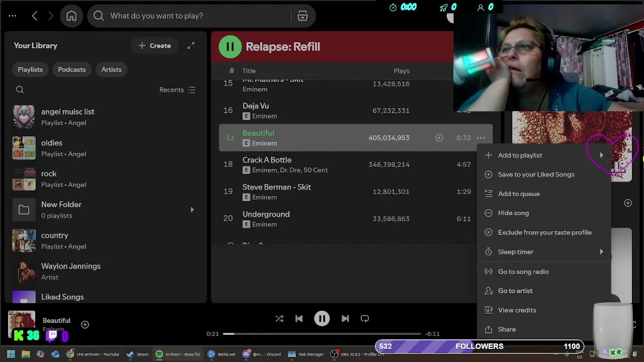Toggle the -6:11 remaining time display
644x362 pixels.
tap(432, 334)
